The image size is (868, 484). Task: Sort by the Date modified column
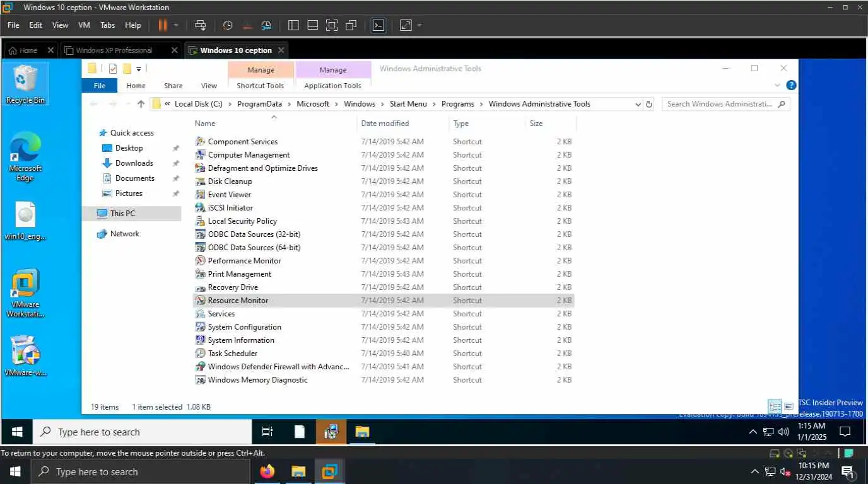coord(385,124)
